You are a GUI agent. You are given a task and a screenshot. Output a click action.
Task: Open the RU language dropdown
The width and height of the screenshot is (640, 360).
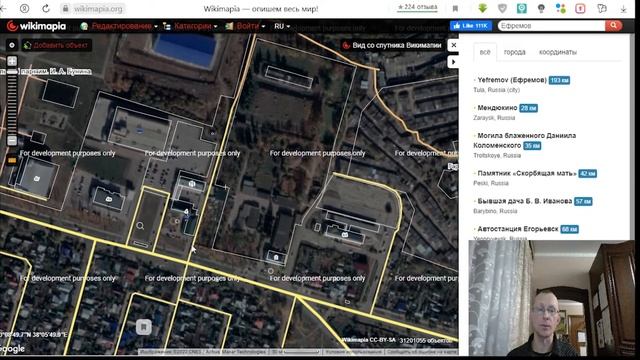282,26
